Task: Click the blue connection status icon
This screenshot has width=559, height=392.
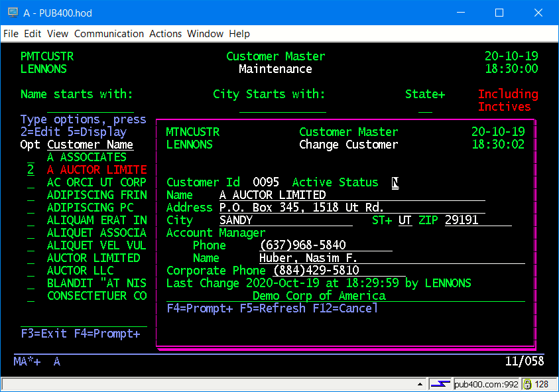Action: pos(440,384)
